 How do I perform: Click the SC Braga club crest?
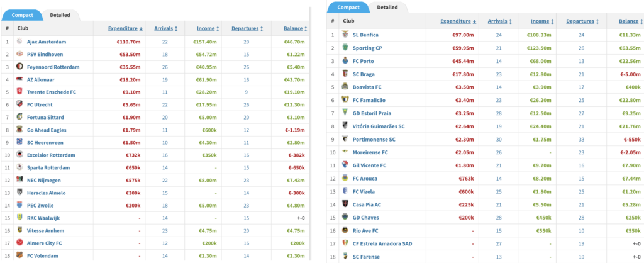345,74
